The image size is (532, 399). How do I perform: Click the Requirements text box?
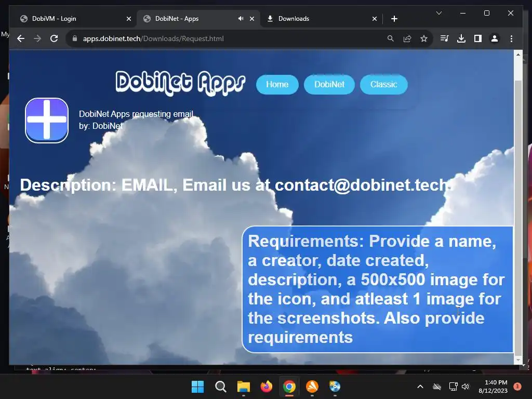tap(377, 289)
